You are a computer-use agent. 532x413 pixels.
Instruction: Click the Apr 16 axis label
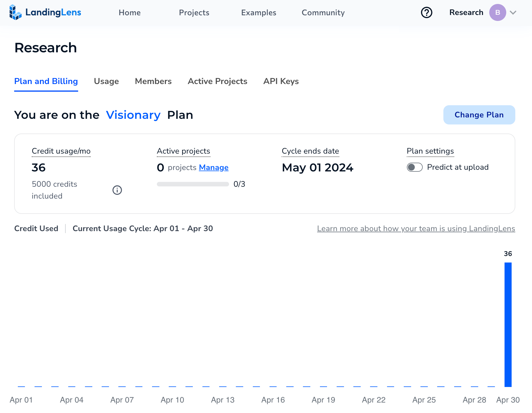(x=273, y=400)
